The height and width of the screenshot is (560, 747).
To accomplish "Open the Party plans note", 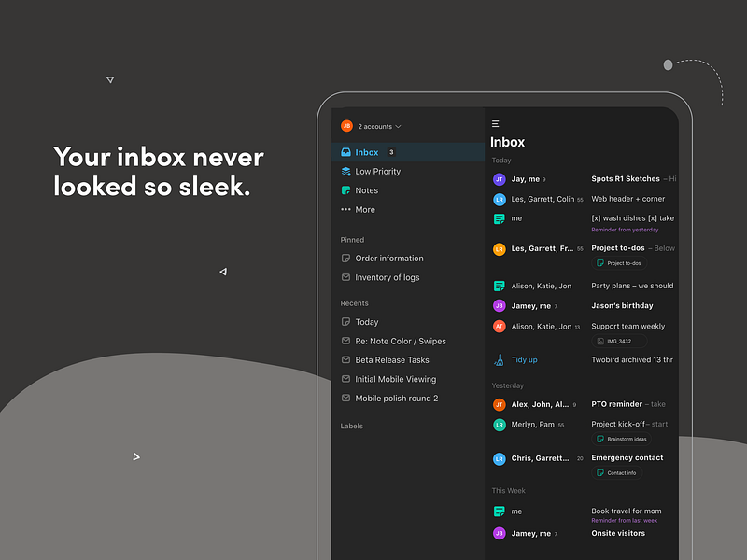I will 584,287.
